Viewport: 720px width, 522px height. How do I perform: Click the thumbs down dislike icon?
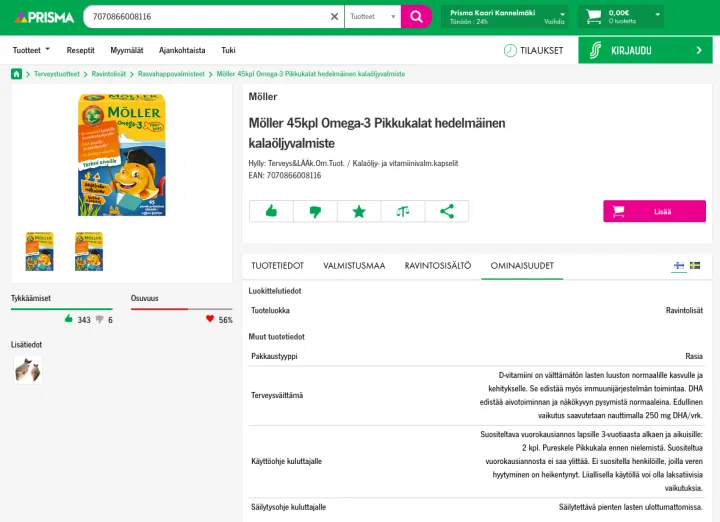[x=315, y=211]
